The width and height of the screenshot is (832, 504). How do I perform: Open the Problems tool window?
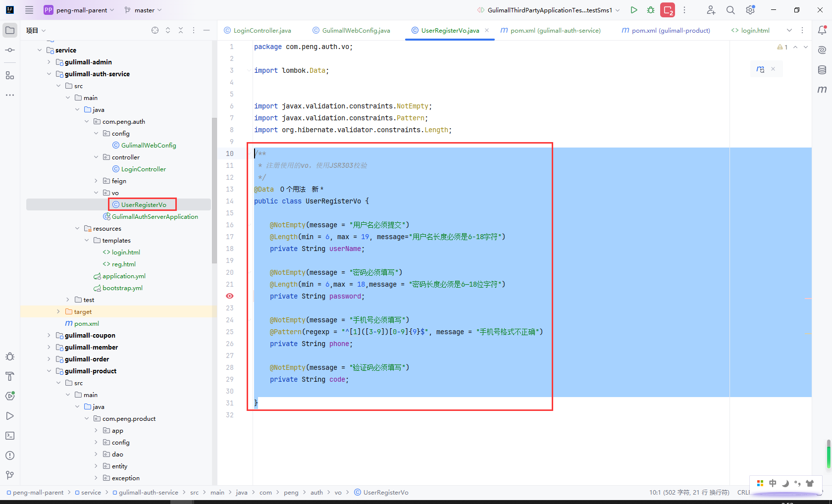click(x=10, y=455)
